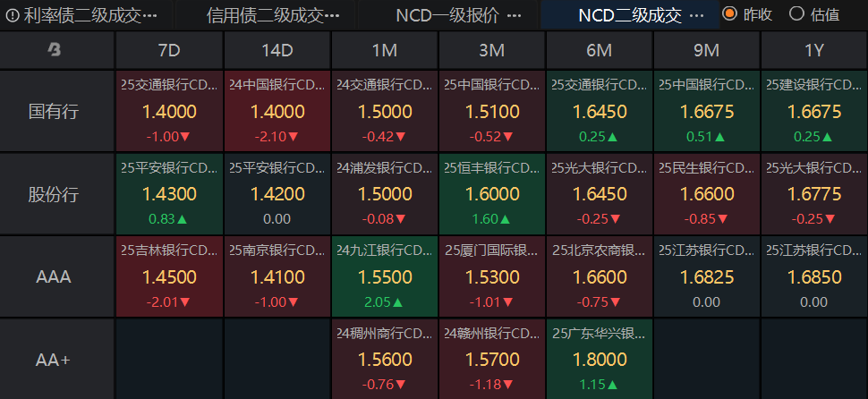Select the 估值 radio button
This screenshot has height=399, width=868.
[796, 13]
